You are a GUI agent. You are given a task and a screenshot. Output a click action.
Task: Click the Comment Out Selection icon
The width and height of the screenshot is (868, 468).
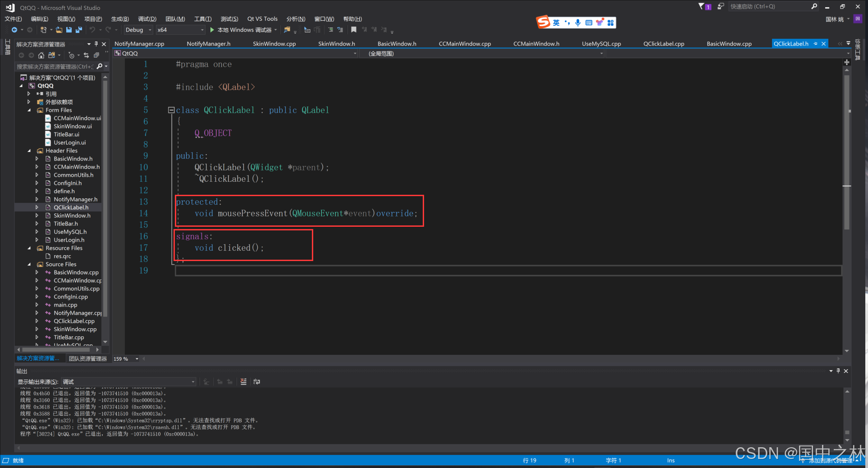(331, 30)
